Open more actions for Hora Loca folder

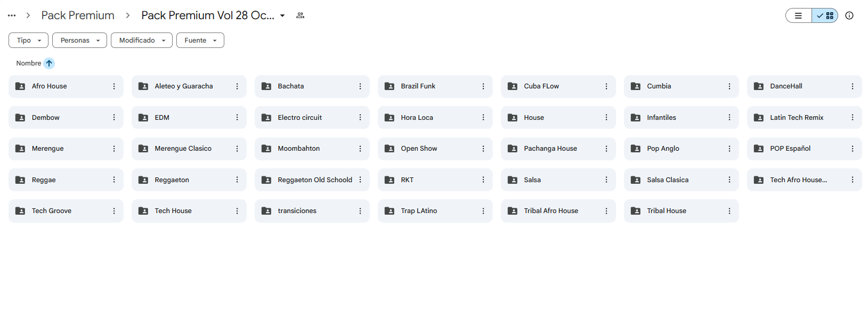coord(483,118)
